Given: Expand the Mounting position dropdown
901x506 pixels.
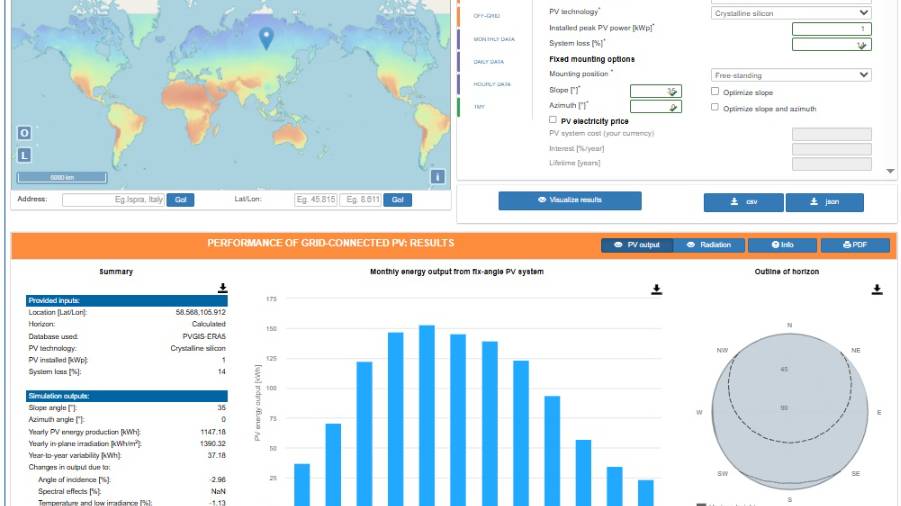Looking at the screenshot, I should coord(791,75).
